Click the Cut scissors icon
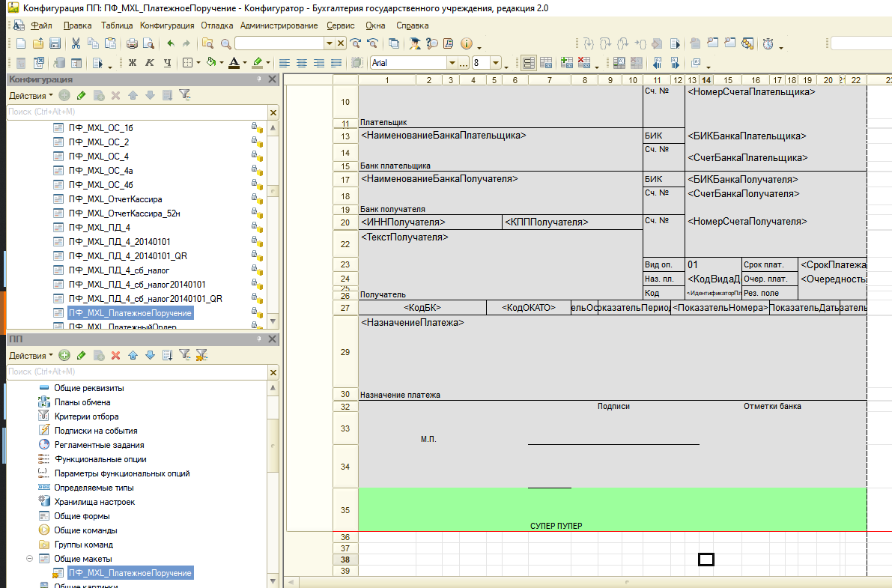Image resolution: width=892 pixels, height=588 pixels. [76, 44]
